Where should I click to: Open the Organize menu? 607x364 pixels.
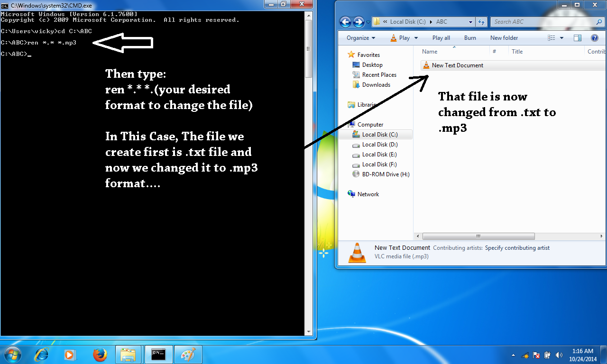click(361, 38)
